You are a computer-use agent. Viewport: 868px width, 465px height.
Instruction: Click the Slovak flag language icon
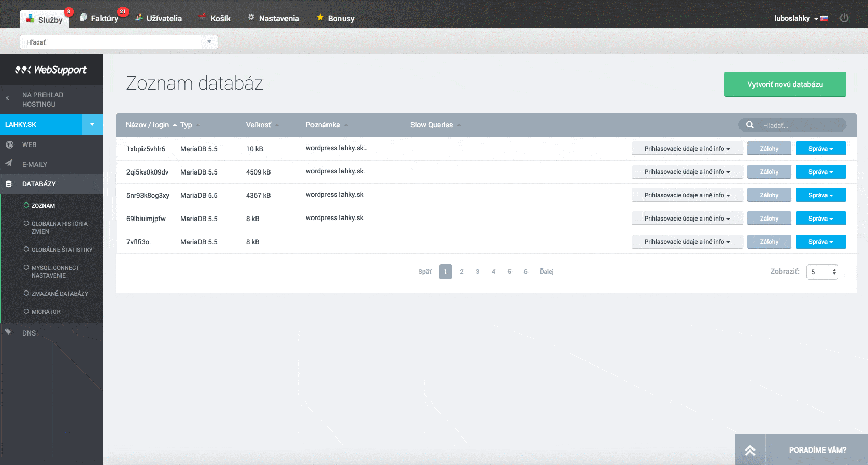tap(823, 19)
